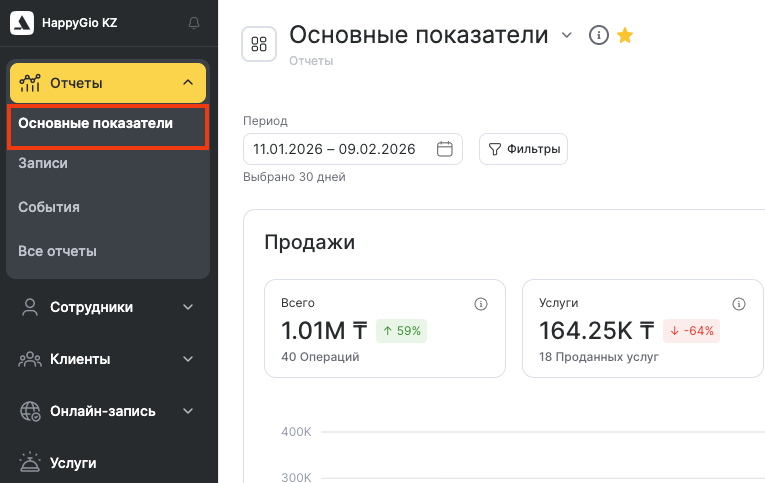Show info for the Всего sales card
Screen dimensions: 765x483
click(x=480, y=304)
